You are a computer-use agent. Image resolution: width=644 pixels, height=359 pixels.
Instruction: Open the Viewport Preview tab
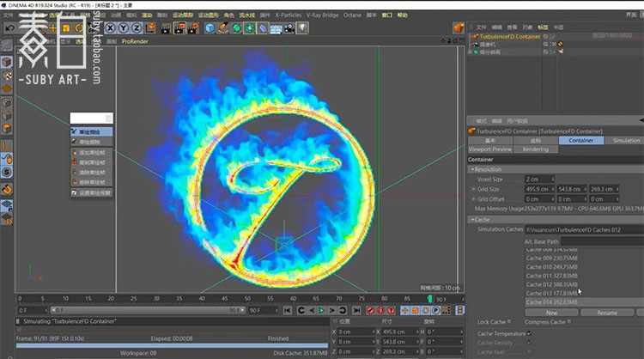(490, 149)
